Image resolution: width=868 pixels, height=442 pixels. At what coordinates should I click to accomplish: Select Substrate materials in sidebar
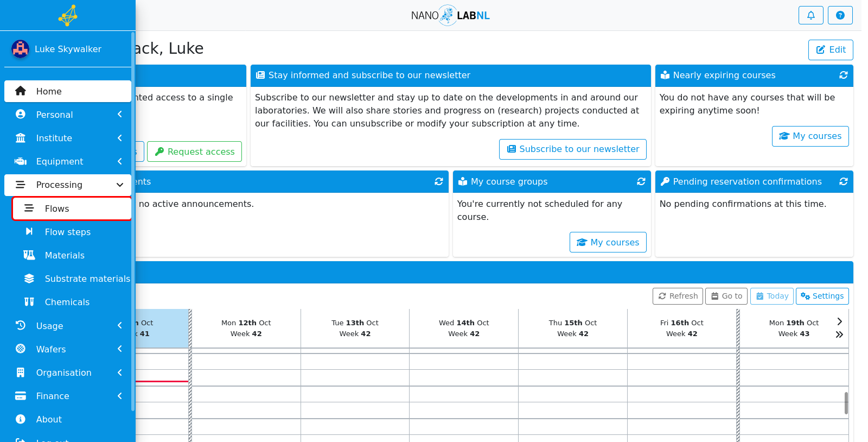pyautogui.click(x=72, y=279)
